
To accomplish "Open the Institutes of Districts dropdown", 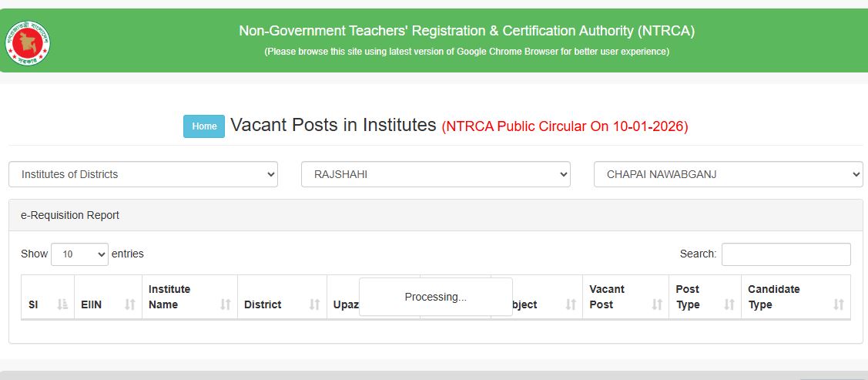I will pos(143,174).
